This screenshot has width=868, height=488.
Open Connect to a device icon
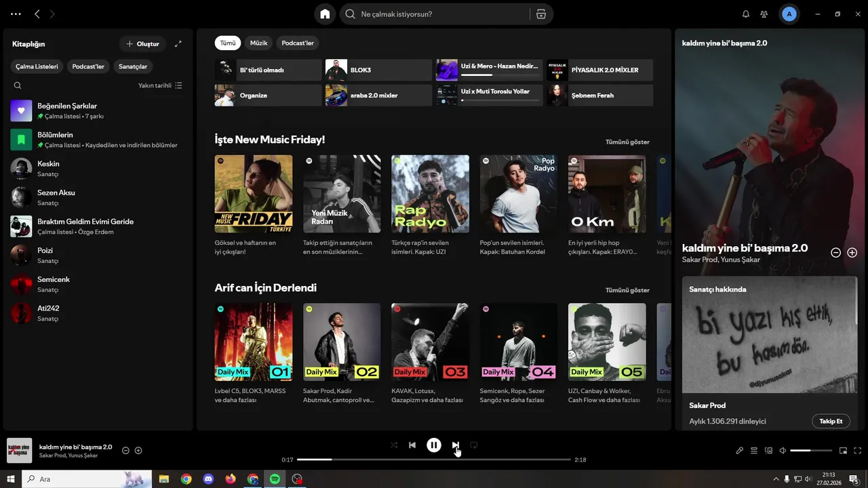[768, 450]
